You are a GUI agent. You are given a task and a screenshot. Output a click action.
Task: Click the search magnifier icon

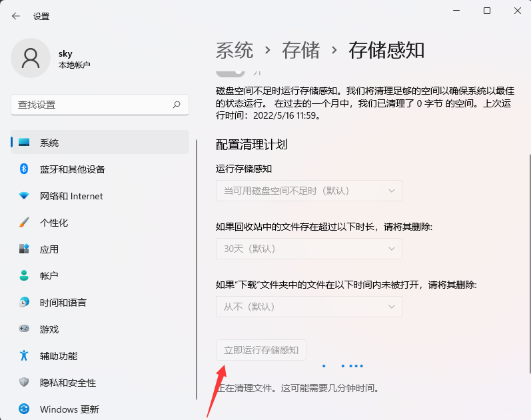[x=177, y=105]
